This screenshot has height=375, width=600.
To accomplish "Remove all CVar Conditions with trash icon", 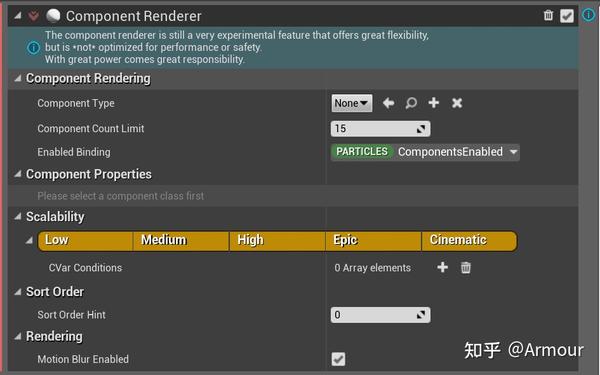I will tap(466, 267).
